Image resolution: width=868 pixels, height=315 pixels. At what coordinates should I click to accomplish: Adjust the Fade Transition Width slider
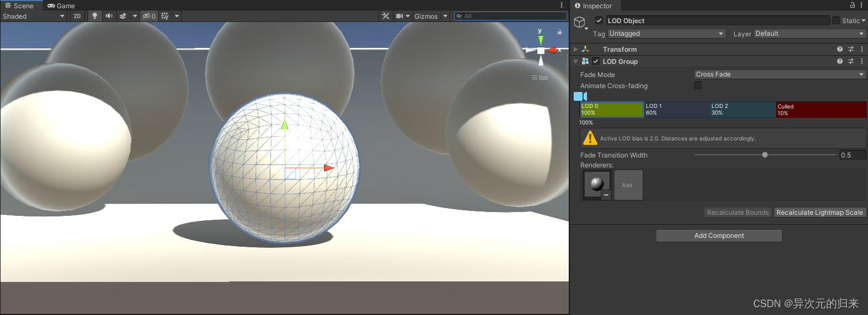[765, 155]
